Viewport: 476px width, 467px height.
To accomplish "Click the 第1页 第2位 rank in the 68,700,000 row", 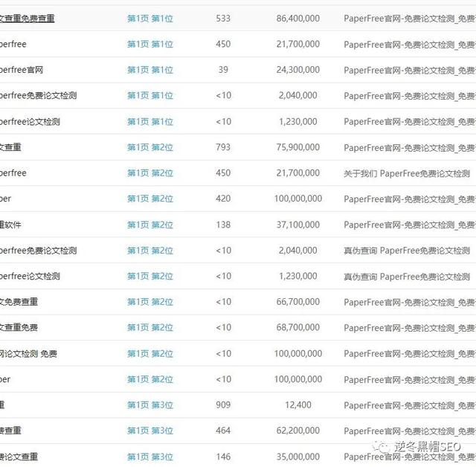I will click(x=150, y=327).
